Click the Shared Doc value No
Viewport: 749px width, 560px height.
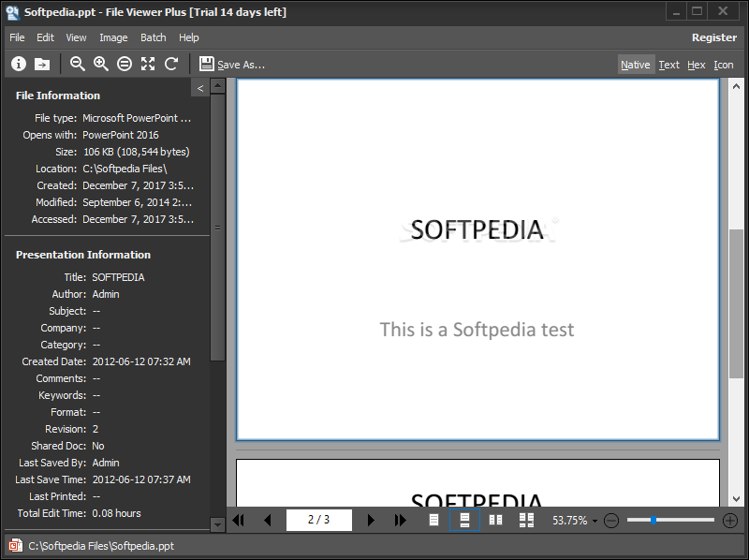(98, 446)
